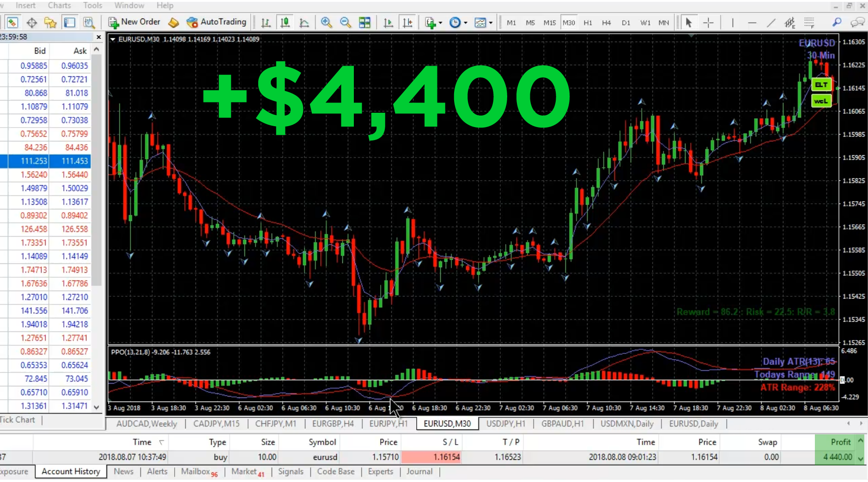Select the W1 timeframe
This screenshot has width=868, height=482.
(x=645, y=22)
